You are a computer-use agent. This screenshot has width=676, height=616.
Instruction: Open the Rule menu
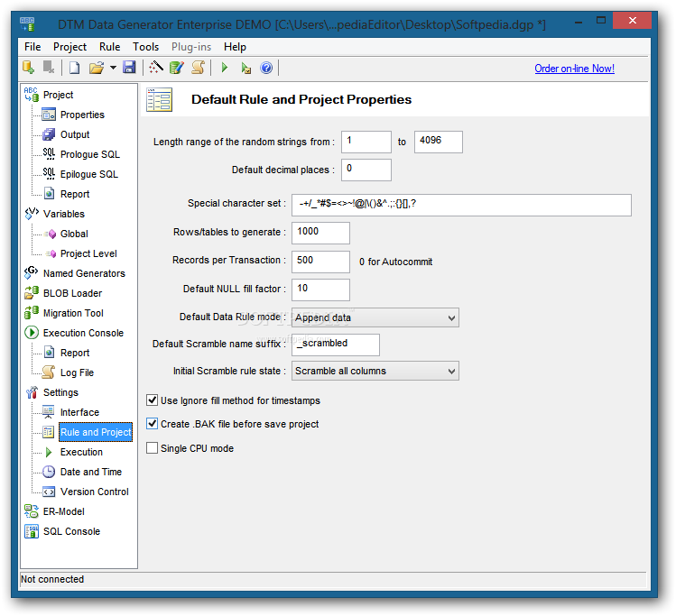tap(109, 47)
